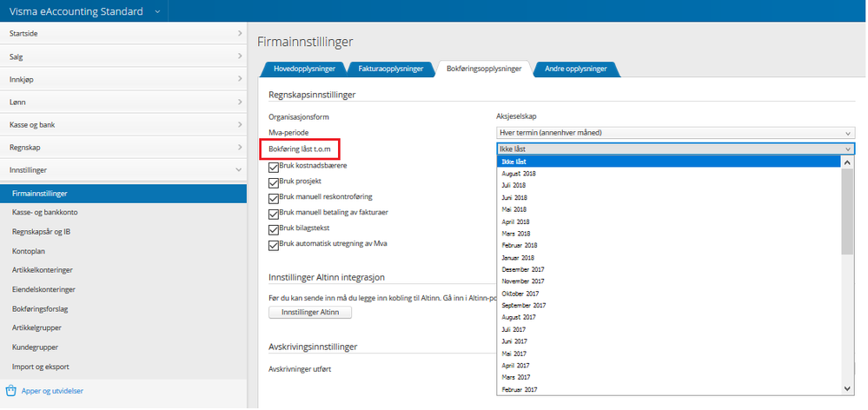Expand the Innkjøp menu section
Viewport: 868px width, 410px height.
pos(123,79)
